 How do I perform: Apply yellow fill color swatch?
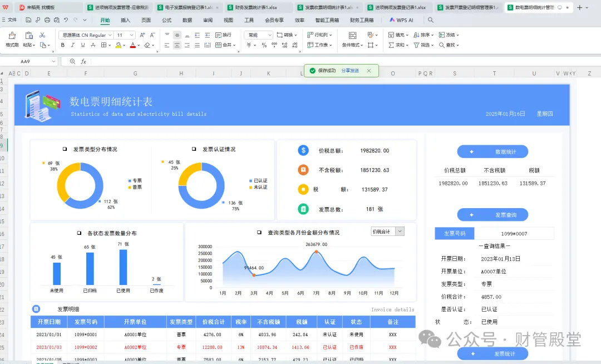[x=119, y=45]
